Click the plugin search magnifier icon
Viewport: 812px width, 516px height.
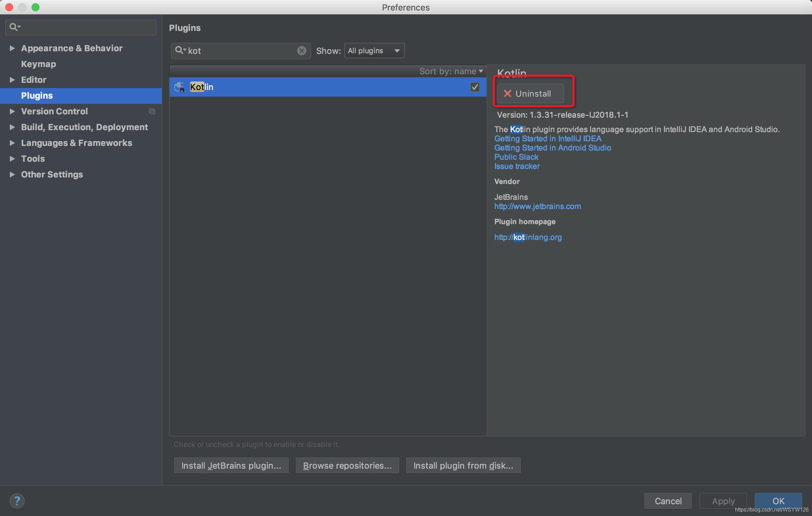[x=180, y=51]
